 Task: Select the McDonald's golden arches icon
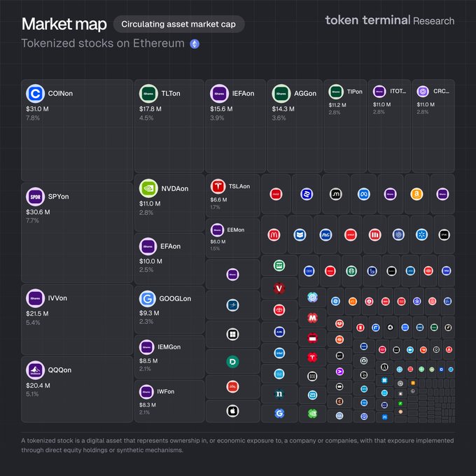[x=274, y=234]
